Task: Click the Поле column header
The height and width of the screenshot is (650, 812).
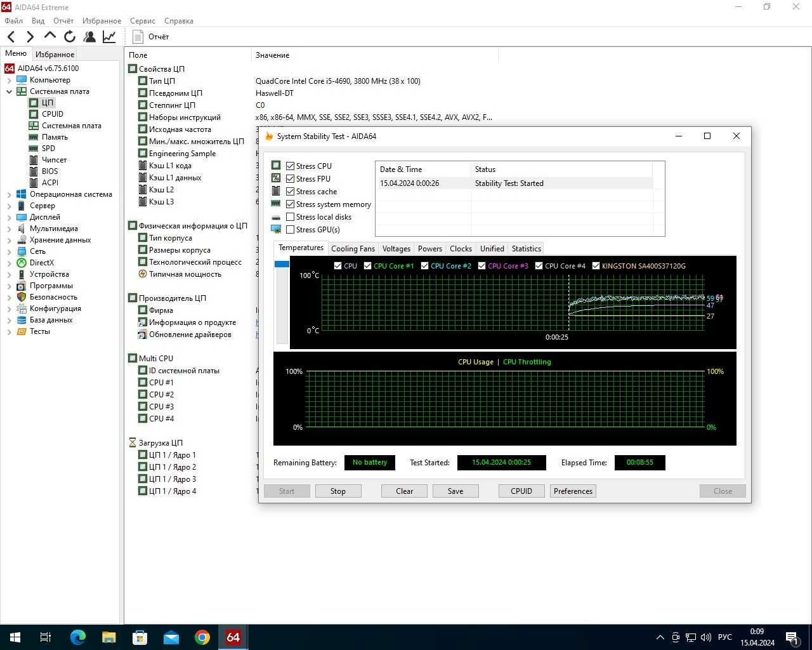Action: [138, 55]
